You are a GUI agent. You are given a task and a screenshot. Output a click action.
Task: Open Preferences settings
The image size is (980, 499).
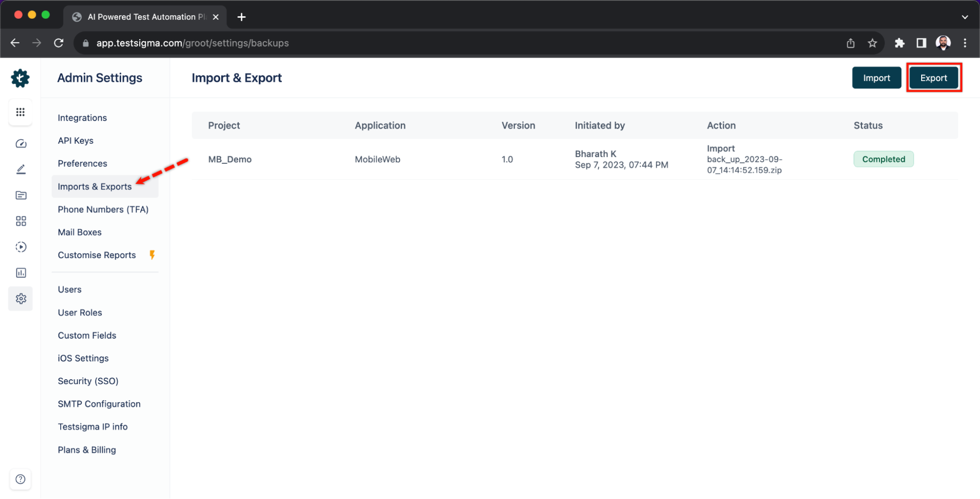pos(82,163)
